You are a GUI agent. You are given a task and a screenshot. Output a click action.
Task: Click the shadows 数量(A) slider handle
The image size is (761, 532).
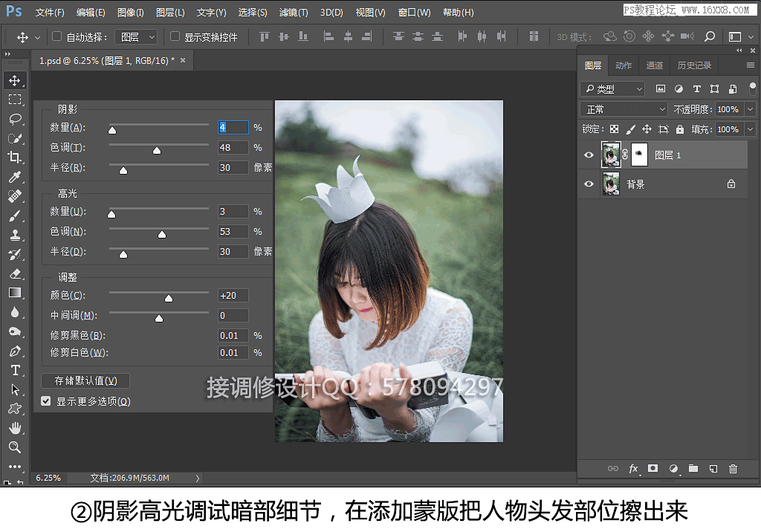(x=112, y=130)
